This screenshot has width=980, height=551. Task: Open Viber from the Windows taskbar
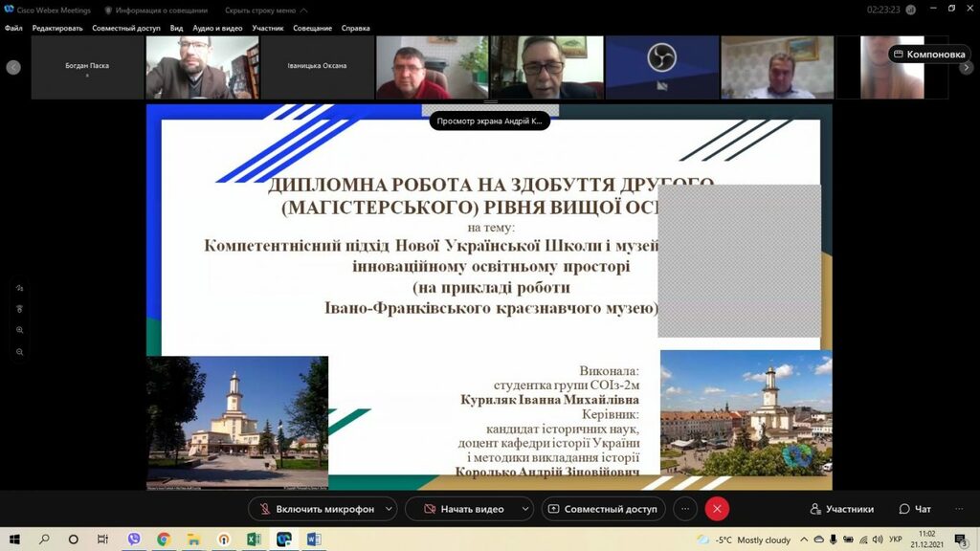click(133, 540)
